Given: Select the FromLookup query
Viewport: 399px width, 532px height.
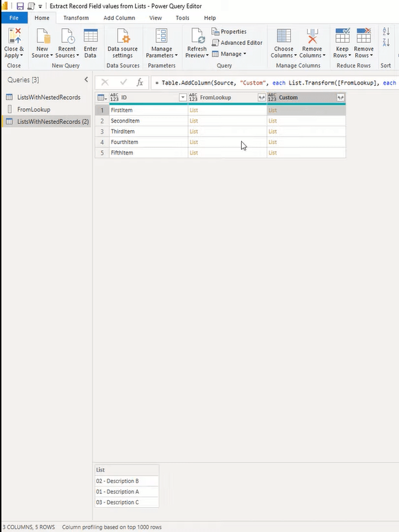Looking at the screenshot, I should (46, 109).
